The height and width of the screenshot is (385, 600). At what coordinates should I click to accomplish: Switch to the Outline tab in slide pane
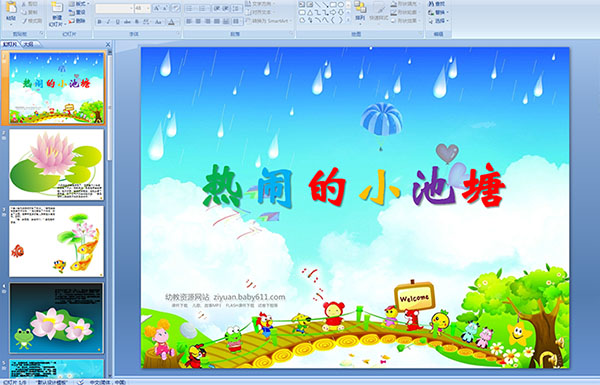(x=29, y=44)
